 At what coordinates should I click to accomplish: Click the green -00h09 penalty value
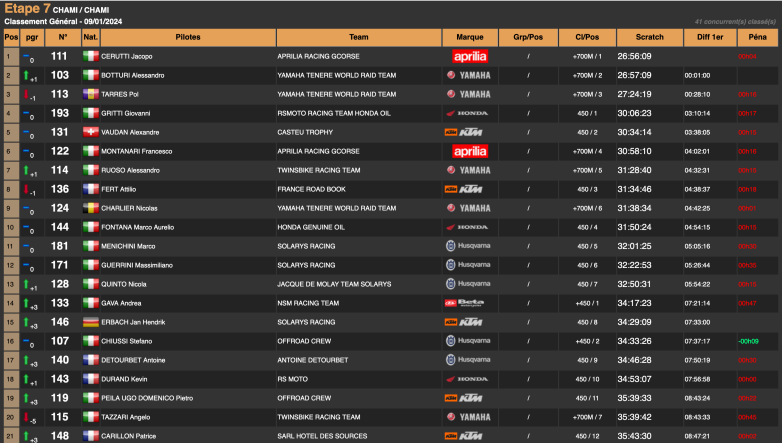pos(748,341)
